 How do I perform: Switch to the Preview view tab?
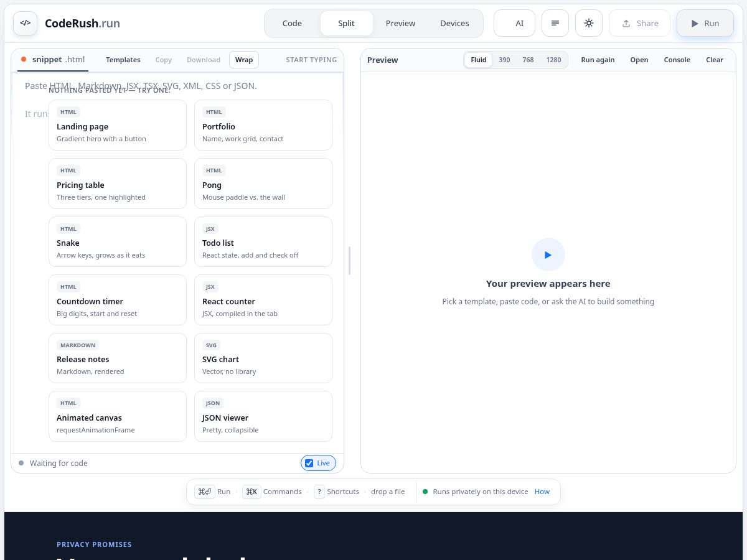point(400,23)
